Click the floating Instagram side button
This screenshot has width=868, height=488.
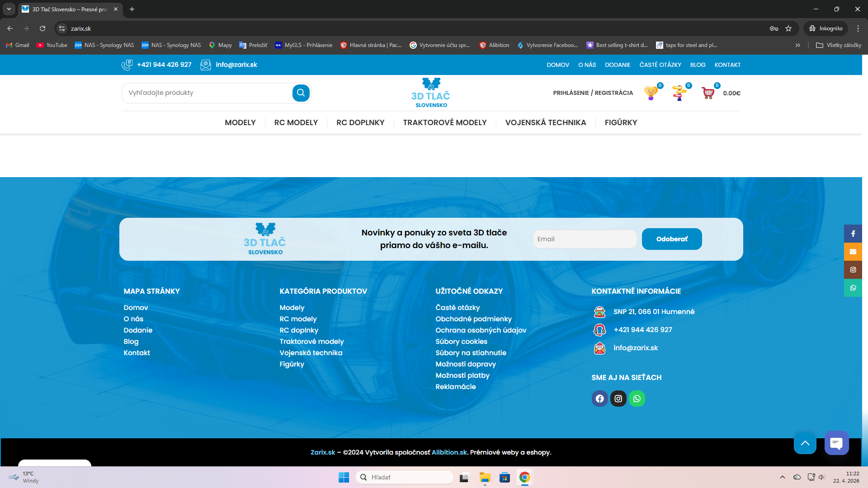point(853,270)
